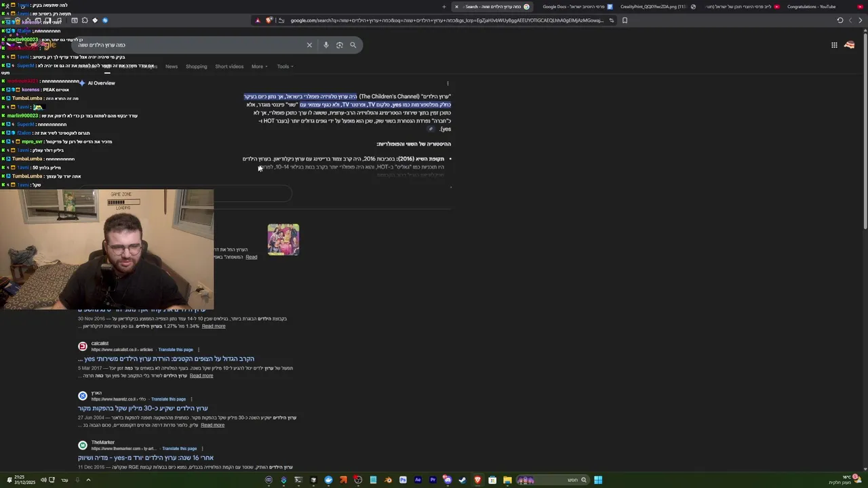Open Google Lens image search
868x488 pixels.
click(x=339, y=45)
